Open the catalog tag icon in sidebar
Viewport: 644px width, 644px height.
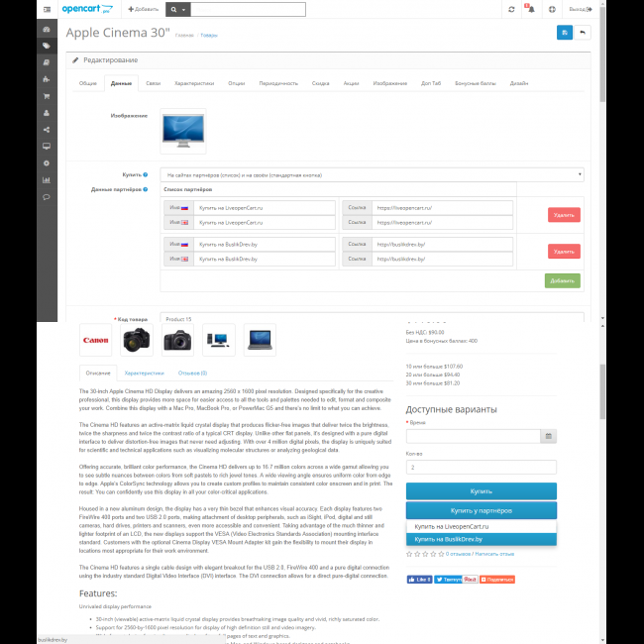(47, 46)
